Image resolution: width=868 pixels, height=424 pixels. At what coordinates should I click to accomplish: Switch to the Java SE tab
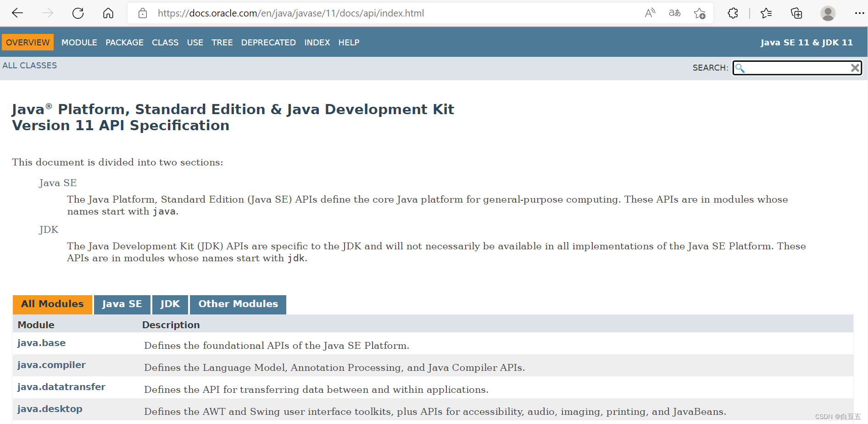(122, 304)
